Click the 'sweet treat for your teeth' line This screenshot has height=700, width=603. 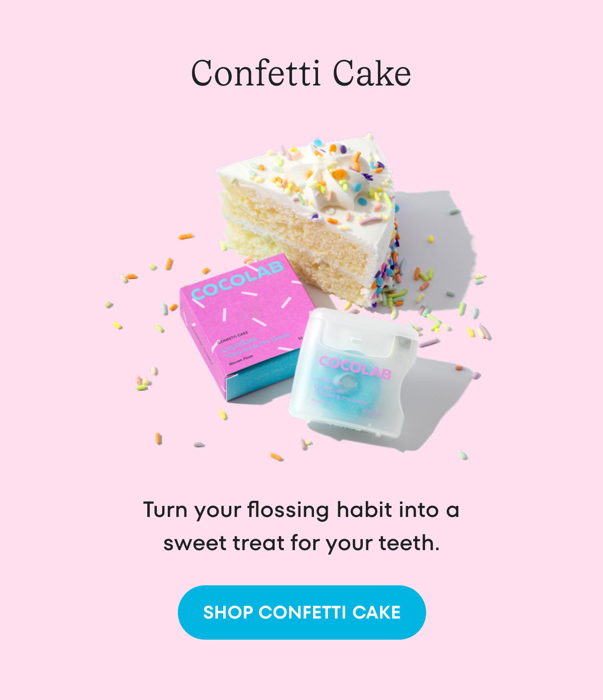(301, 543)
